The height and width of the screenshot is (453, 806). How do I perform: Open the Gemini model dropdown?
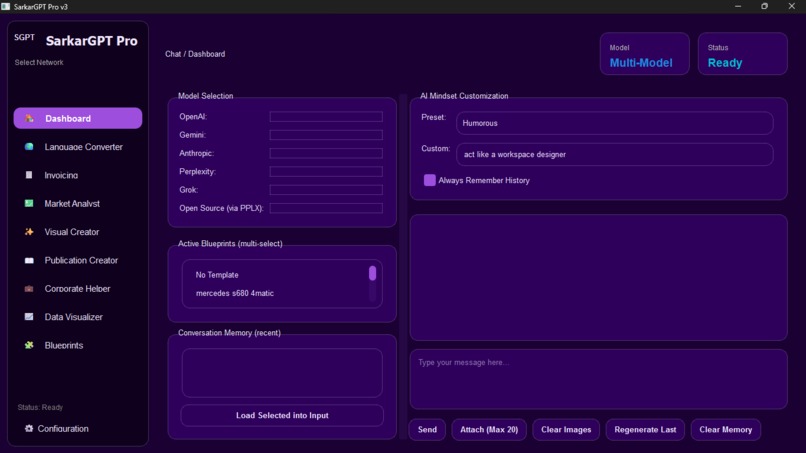pyautogui.click(x=326, y=135)
